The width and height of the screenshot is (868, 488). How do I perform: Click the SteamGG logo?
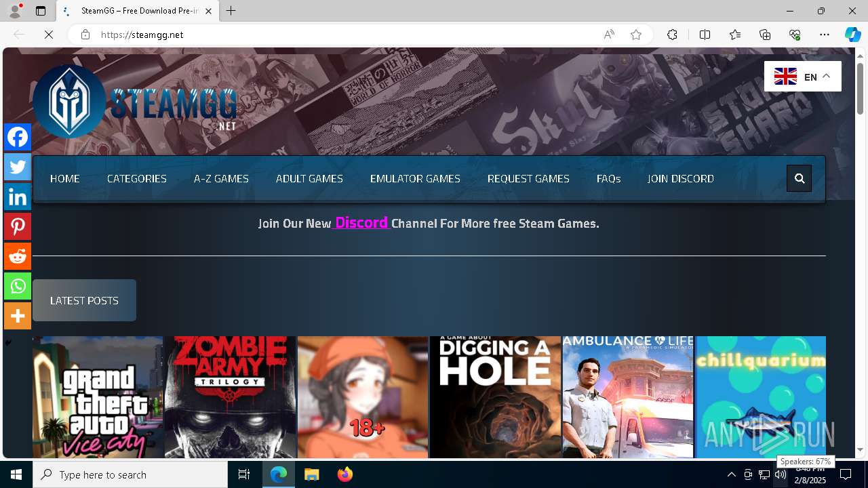[134, 102]
